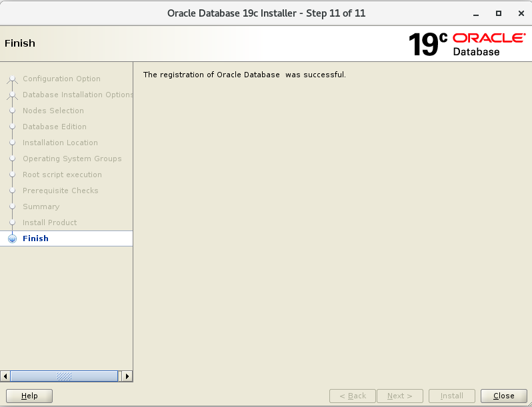Click sidebar scrollbar left arrow
This screenshot has height=407, width=532.
(5, 376)
